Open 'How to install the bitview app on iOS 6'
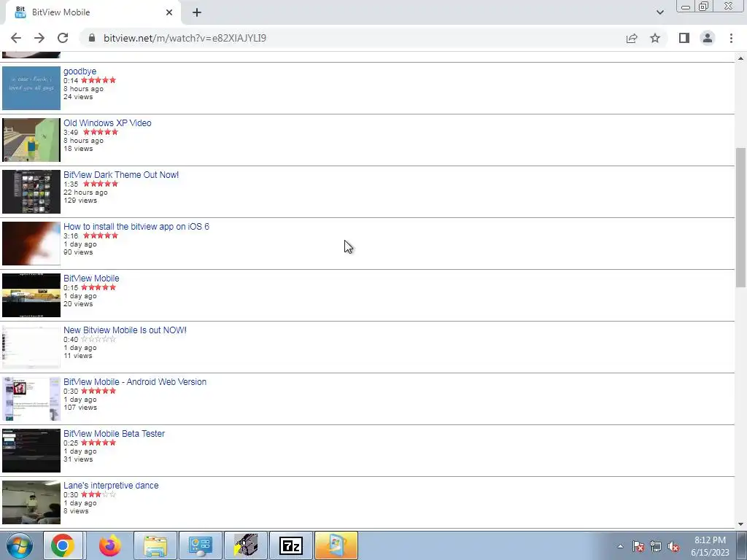 pyautogui.click(x=136, y=227)
